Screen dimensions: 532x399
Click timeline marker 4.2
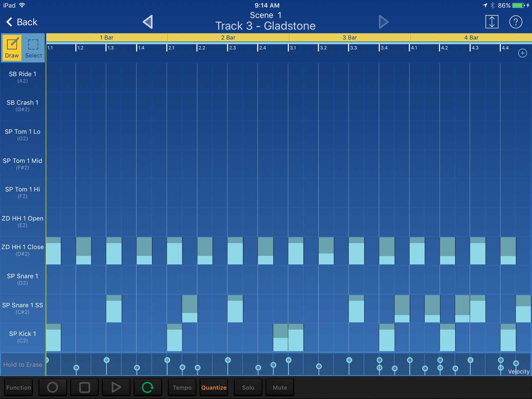(x=444, y=48)
